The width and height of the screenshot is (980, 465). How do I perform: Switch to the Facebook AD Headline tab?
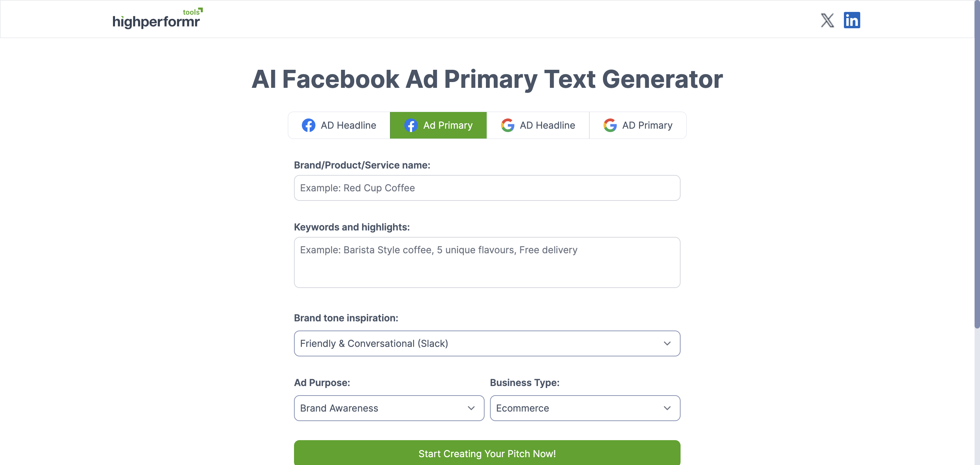339,125
